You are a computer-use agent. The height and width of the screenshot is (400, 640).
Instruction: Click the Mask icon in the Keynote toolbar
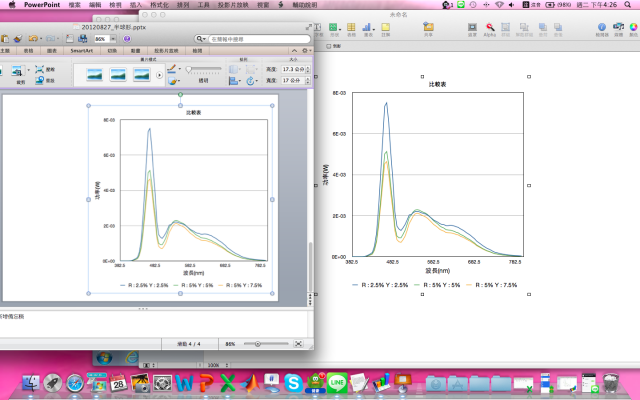472,27
